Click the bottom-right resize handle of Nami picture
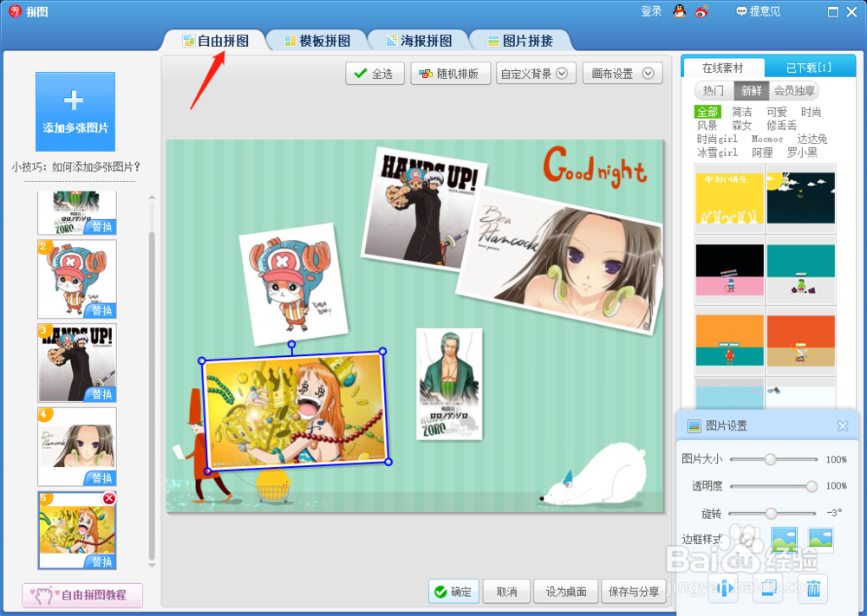 click(x=388, y=462)
